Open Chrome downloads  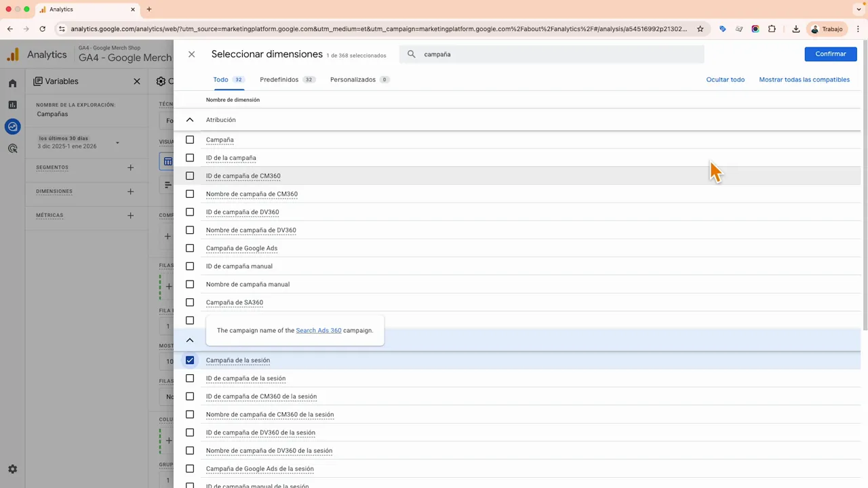pyautogui.click(x=795, y=29)
